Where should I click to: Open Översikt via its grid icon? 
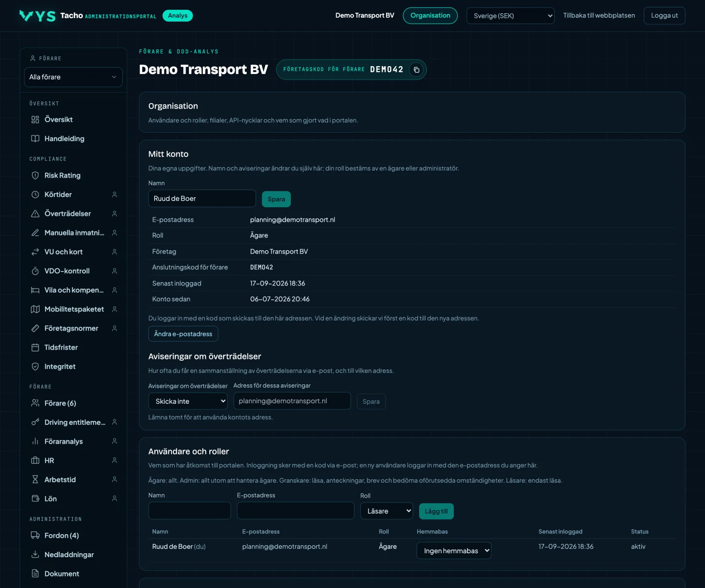click(35, 119)
